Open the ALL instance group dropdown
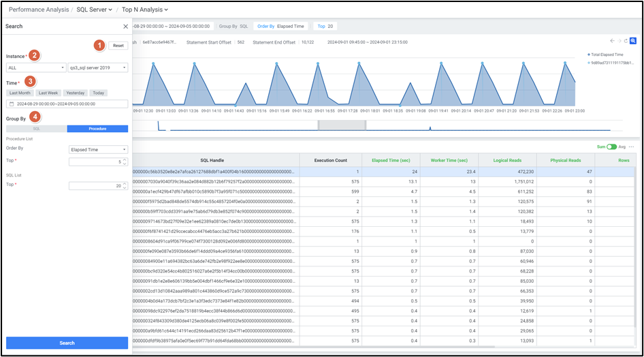644x357 pixels. pyautogui.click(x=35, y=67)
